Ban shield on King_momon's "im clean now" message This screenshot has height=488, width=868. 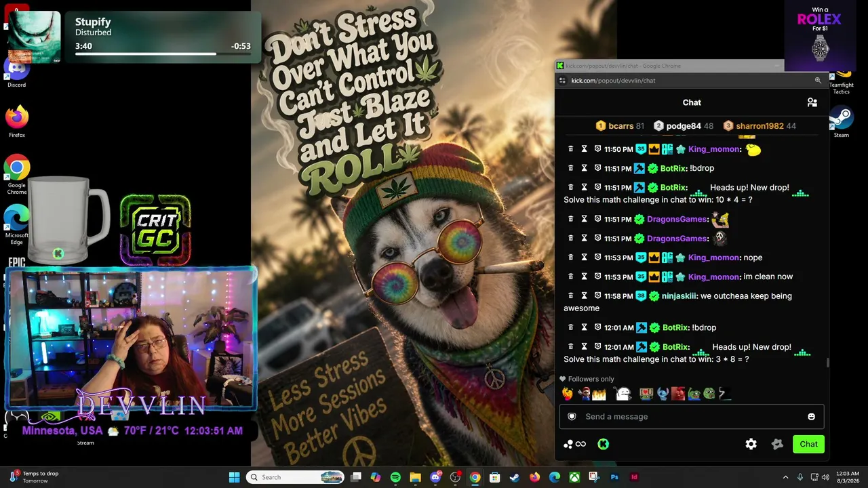pyautogui.click(x=597, y=277)
